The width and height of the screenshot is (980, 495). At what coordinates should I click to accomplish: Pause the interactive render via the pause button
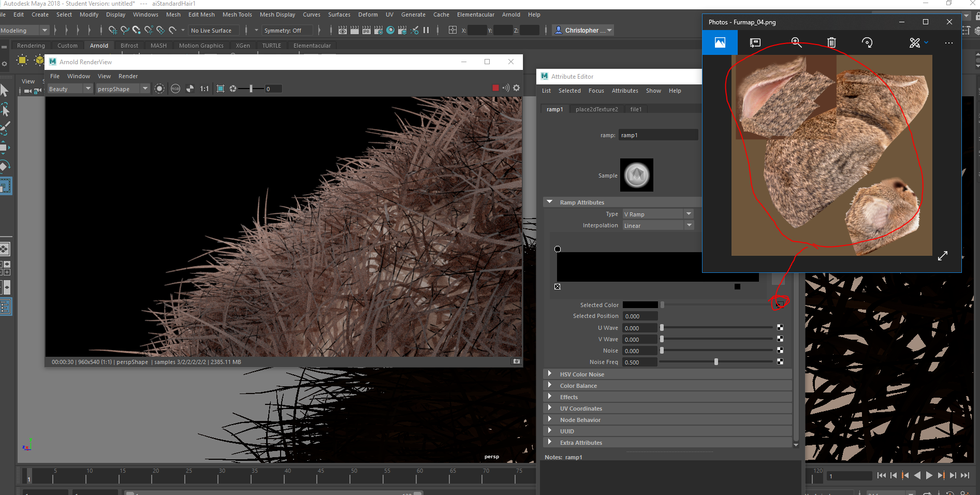coord(426,30)
